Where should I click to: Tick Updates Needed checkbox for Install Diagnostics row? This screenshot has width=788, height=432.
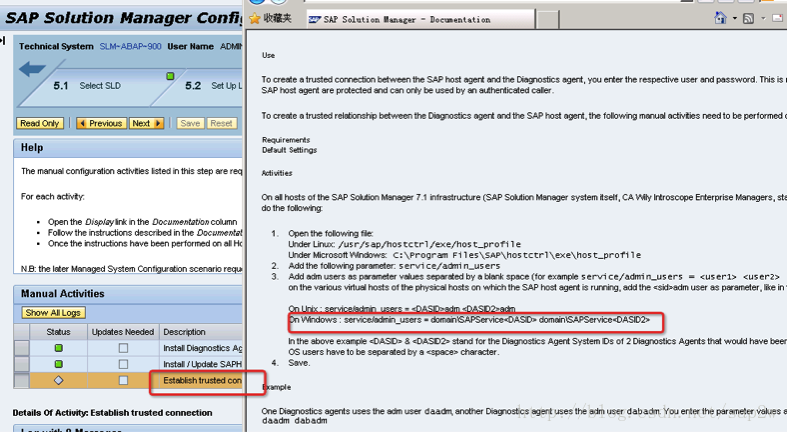tap(123, 348)
